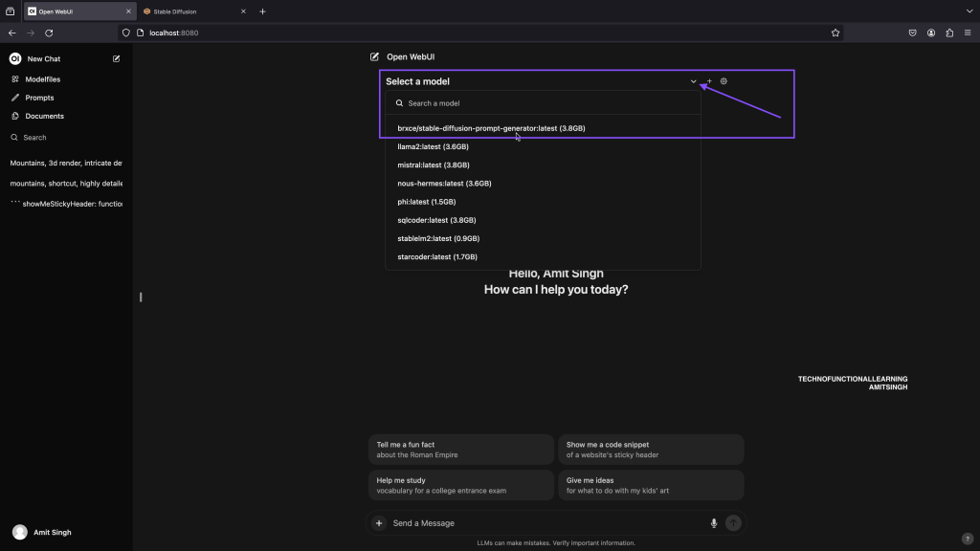Click the 'Show me a code snippet' suggestion
Image resolution: width=980 pixels, height=551 pixels.
coord(651,450)
